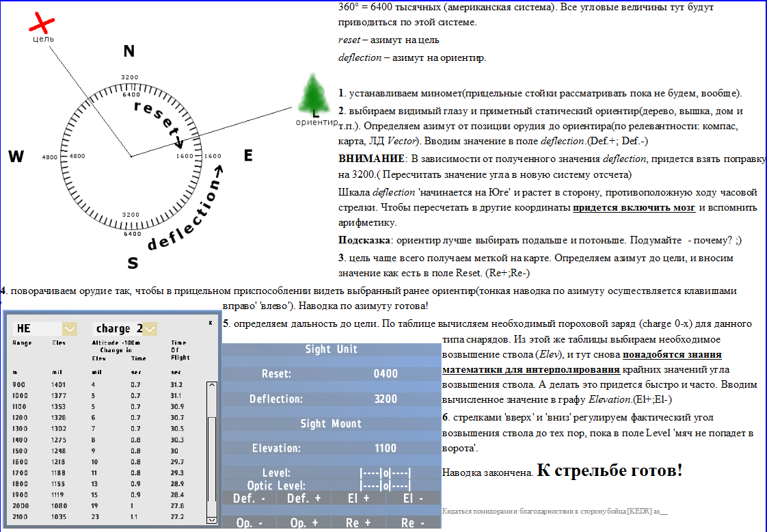Click the S compass label

(x=133, y=263)
